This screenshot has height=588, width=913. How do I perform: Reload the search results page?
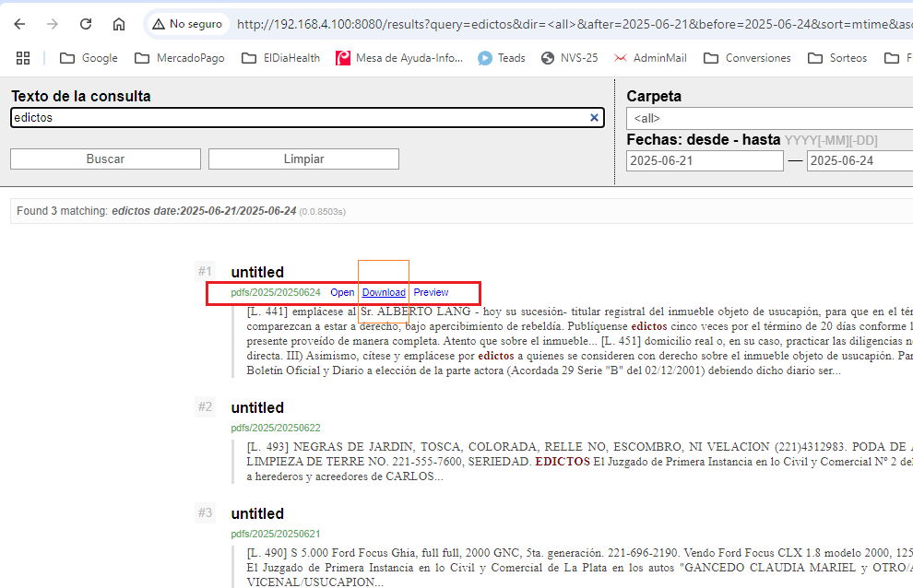85,24
